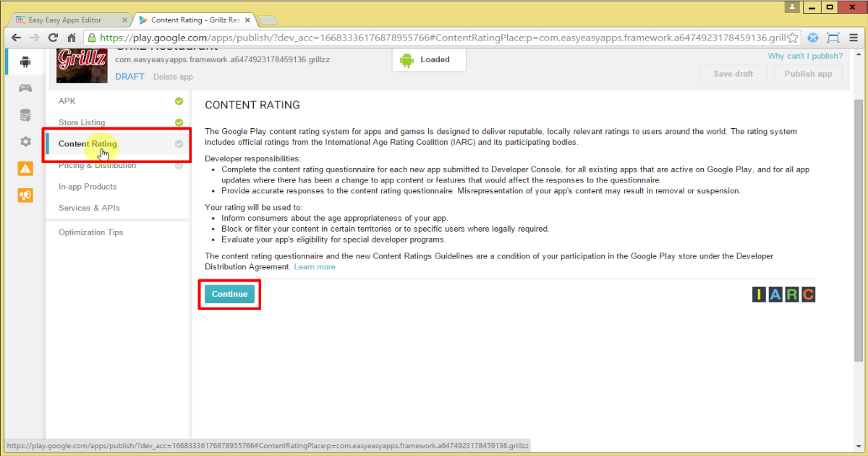868x456 pixels.
Task: Open the All Applications Android icon
Action: [x=25, y=62]
